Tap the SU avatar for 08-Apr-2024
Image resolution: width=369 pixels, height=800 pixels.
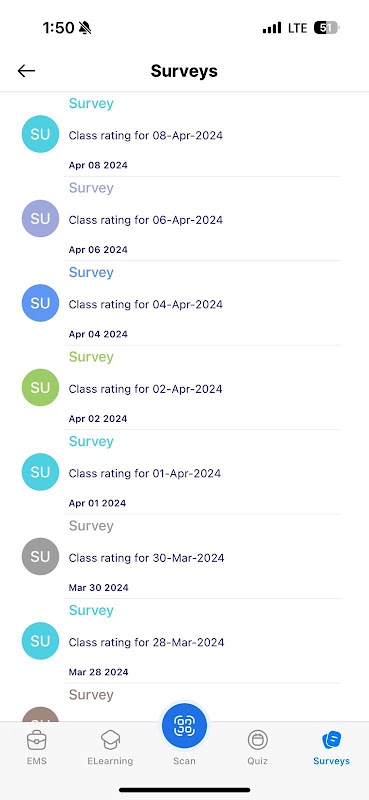40,134
